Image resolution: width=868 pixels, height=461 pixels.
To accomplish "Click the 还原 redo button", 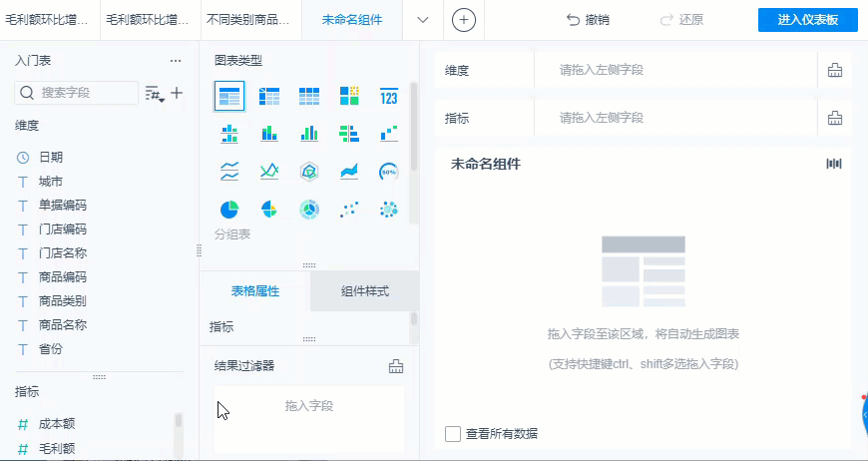I will point(681,20).
